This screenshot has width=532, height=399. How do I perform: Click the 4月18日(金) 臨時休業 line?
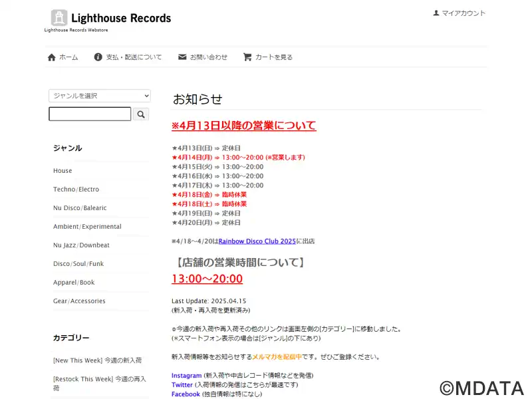(209, 195)
